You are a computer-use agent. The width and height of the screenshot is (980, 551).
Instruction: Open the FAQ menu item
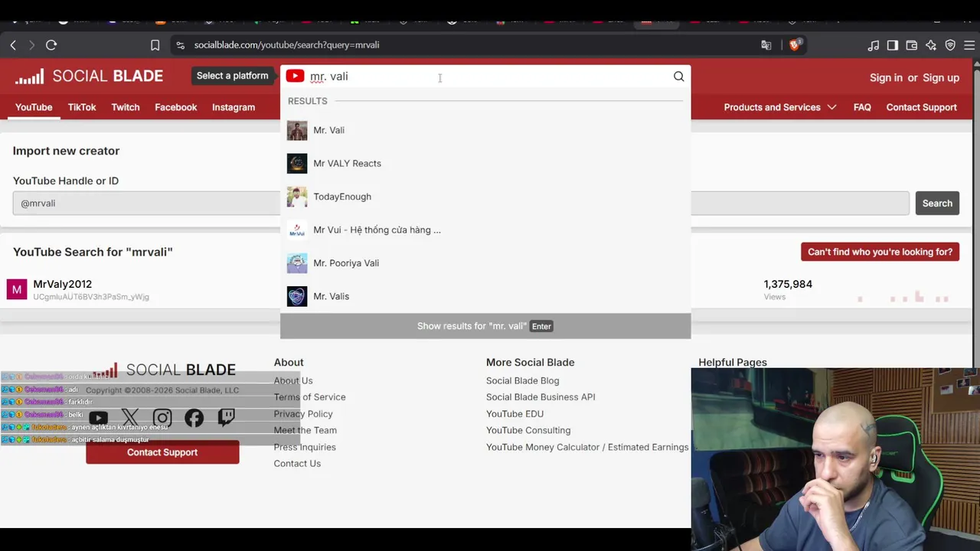(x=862, y=107)
